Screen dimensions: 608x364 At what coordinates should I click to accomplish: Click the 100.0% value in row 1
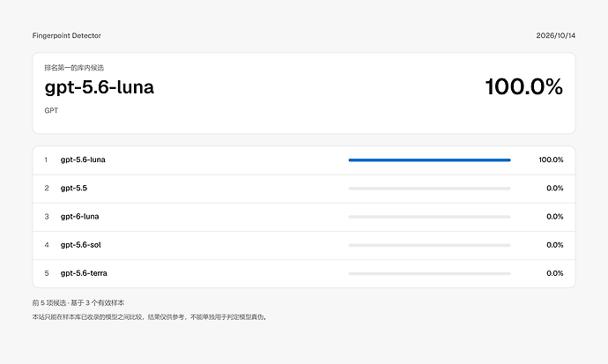[x=551, y=160]
